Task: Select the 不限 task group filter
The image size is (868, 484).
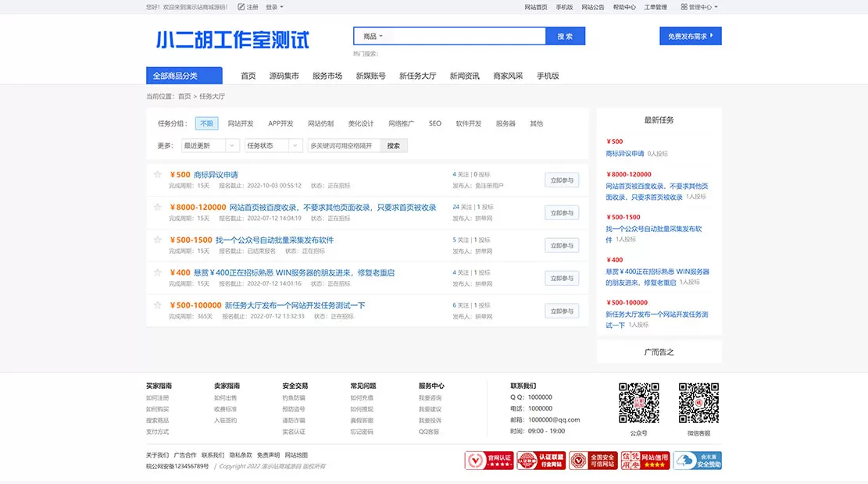Action: 206,123
